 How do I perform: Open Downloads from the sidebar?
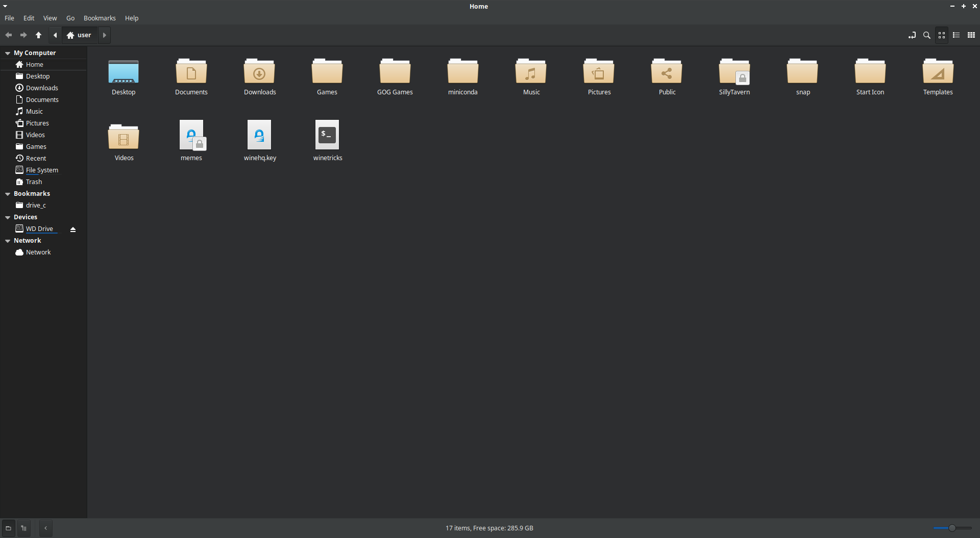[43, 88]
